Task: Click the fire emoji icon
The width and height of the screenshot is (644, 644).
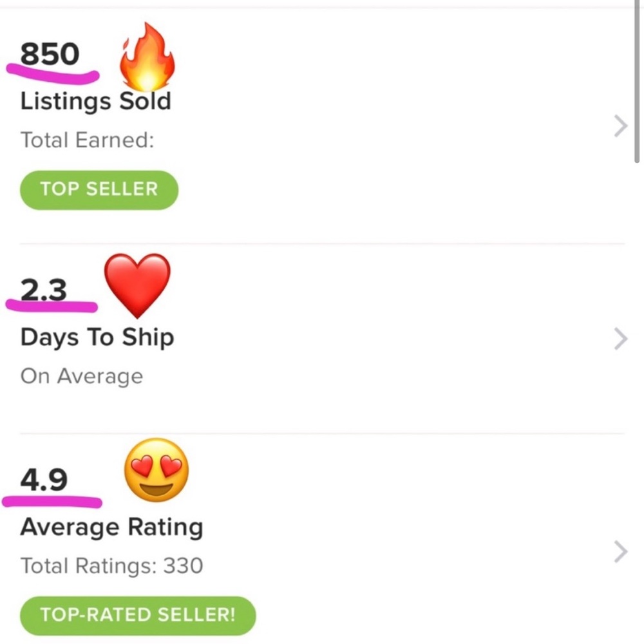Action: coord(147,59)
